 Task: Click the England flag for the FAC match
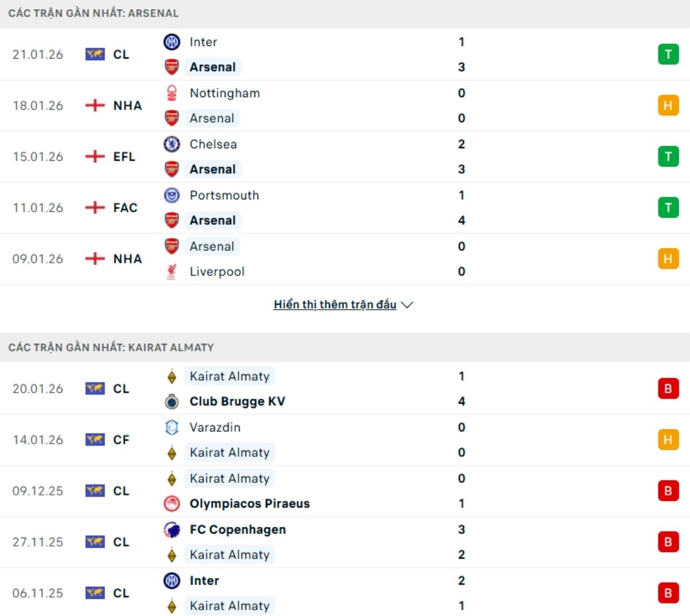click(x=95, y=208)
